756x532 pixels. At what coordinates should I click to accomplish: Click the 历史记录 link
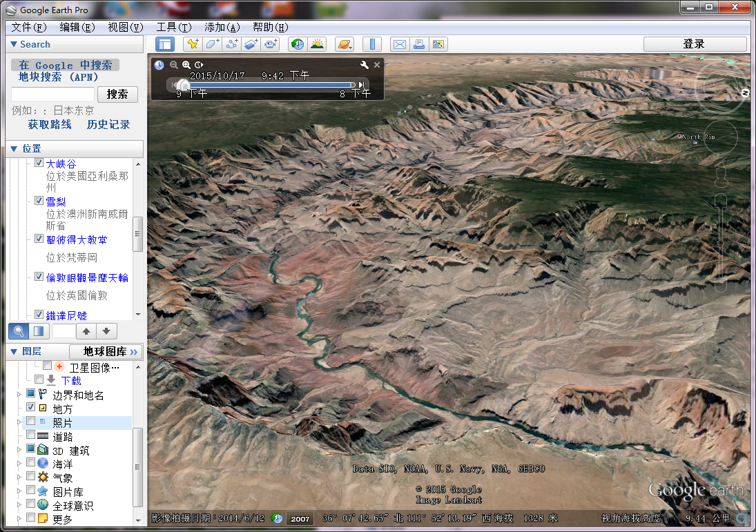(108, 125)
